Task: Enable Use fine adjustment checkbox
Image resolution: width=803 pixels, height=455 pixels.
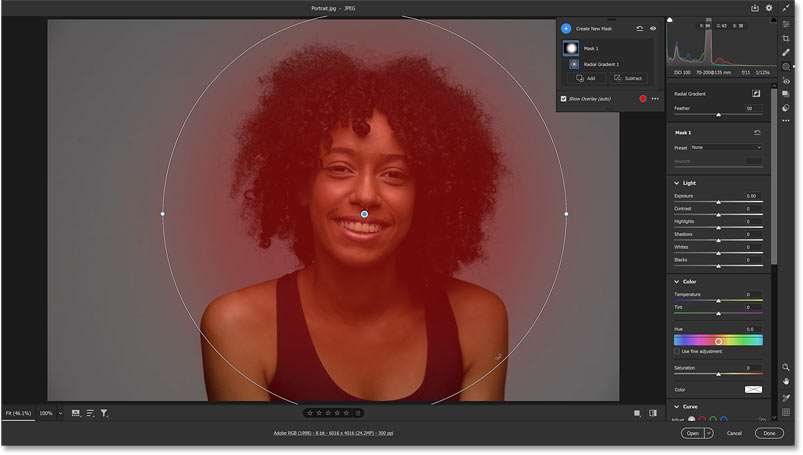Action: click(x=677, y=351)
